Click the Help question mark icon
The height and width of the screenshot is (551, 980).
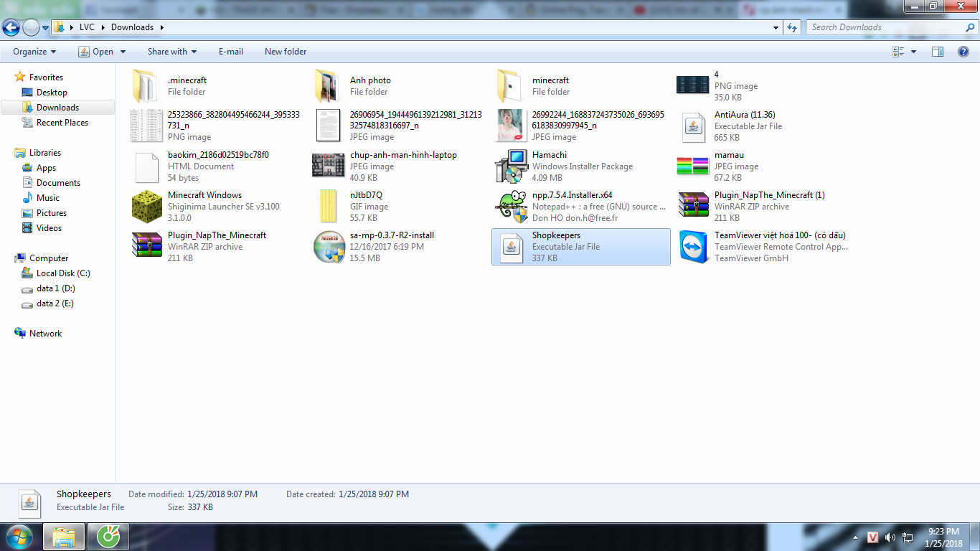tap(964, 52)
